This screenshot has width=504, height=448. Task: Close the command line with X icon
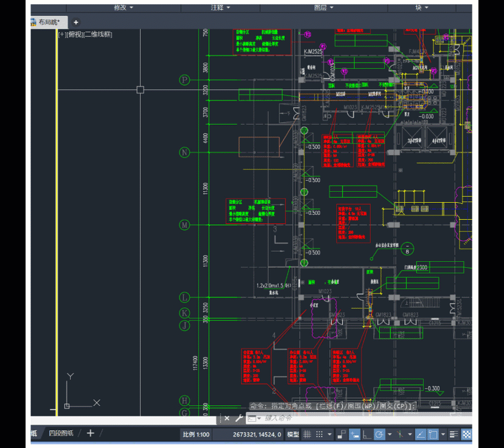(226, 418)
